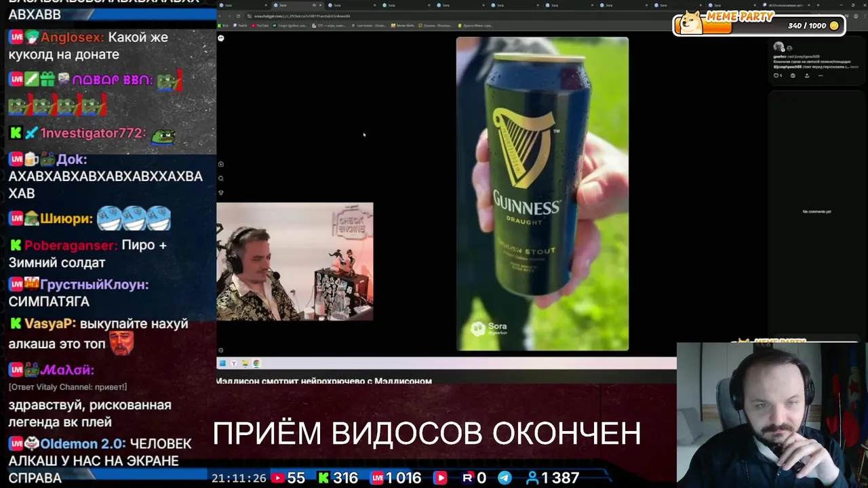
Task: Click the username '1nvestigator772' in chat
Action: pos(92,134)
